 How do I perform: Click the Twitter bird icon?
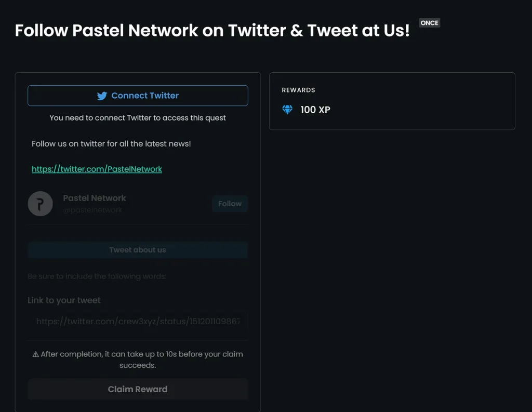coord(102,96)
